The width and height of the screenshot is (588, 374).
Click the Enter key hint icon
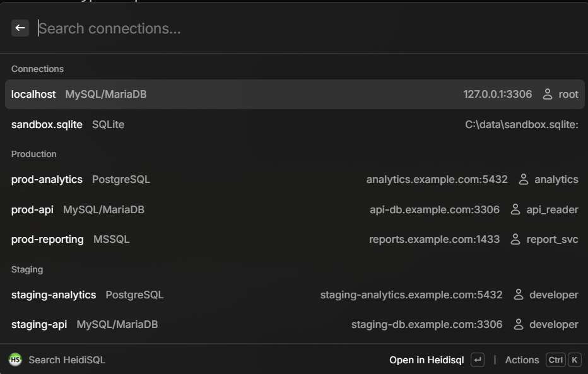pyautogui.click(x=478, y=360)
